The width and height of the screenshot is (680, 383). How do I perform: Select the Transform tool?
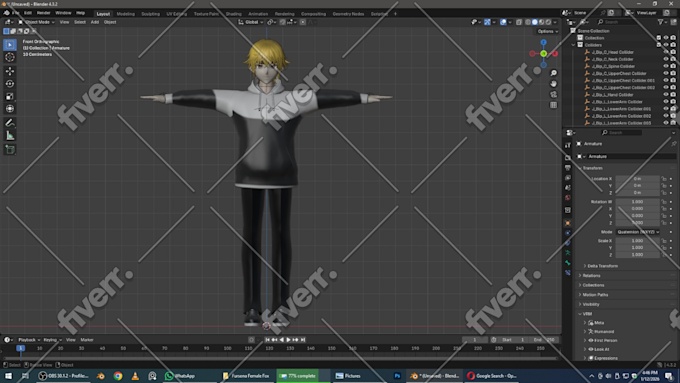pyautogui.click(x=10, y=109)
